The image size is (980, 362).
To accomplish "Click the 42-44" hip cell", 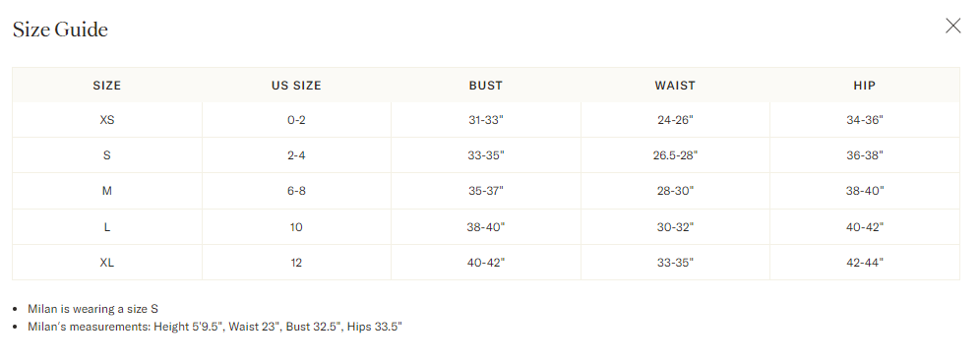I will click(864, 263).
